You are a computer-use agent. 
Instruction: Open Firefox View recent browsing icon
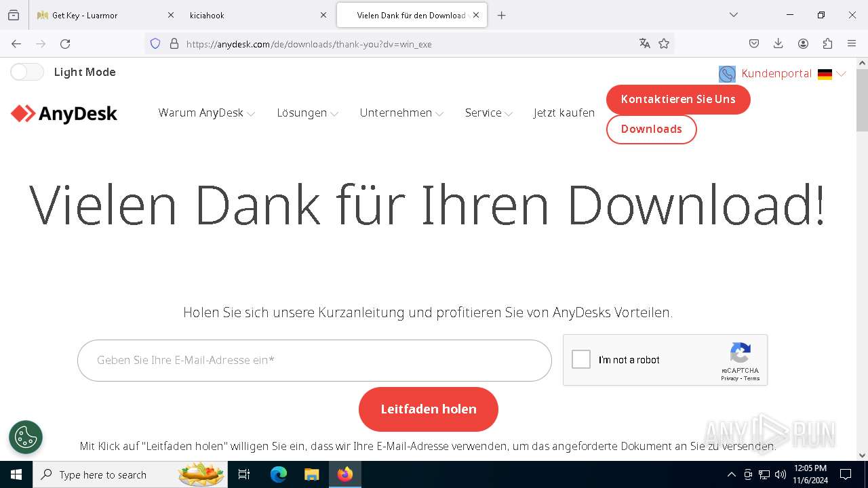pos(14,15)
